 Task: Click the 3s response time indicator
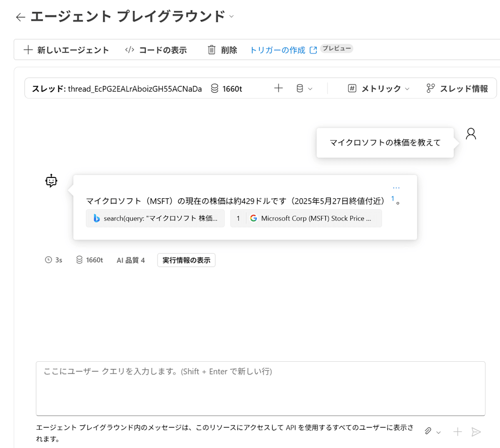tap(53, 260)
